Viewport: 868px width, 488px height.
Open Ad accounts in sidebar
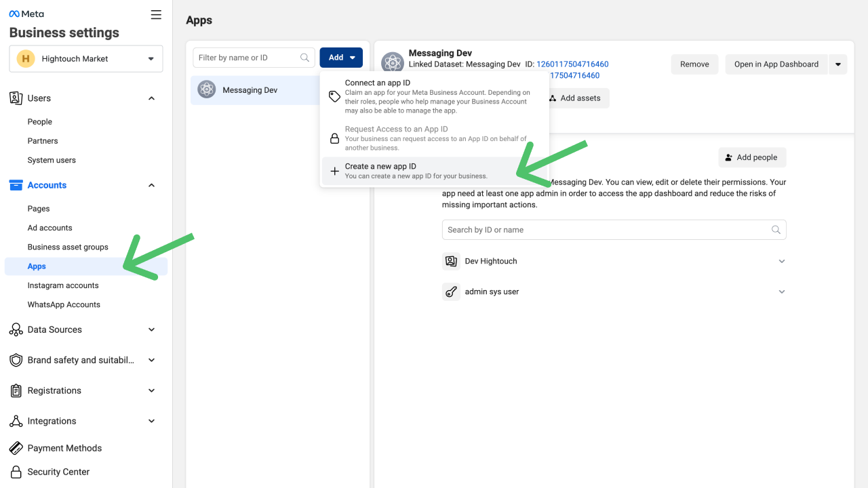point(50,228)
